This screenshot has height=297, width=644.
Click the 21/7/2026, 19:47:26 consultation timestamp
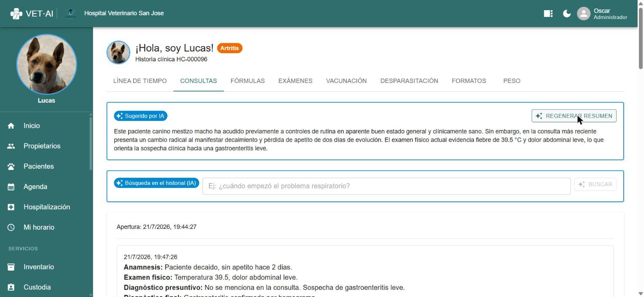(x=151, y=257)
